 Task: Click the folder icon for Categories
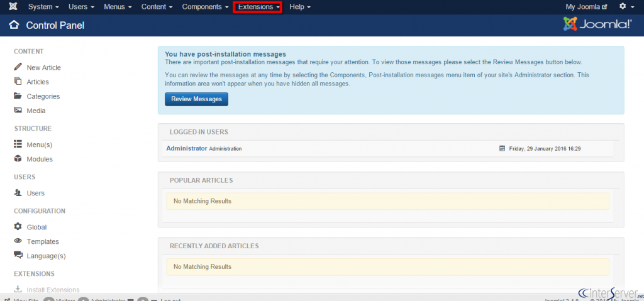pyautogui.click(x=18, y=96)
